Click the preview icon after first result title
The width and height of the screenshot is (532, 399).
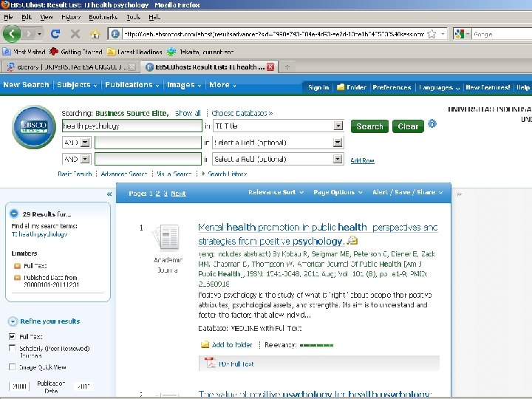[x=352, y=241]
